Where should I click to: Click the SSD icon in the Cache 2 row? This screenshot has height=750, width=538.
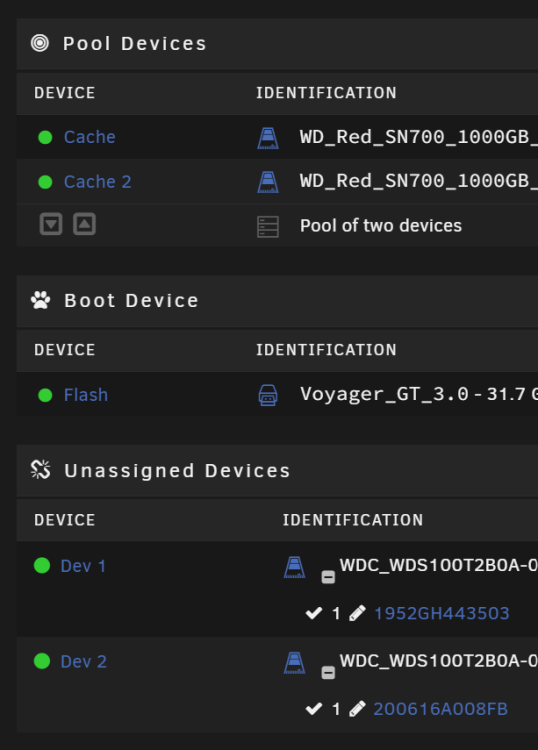(268, 182)
